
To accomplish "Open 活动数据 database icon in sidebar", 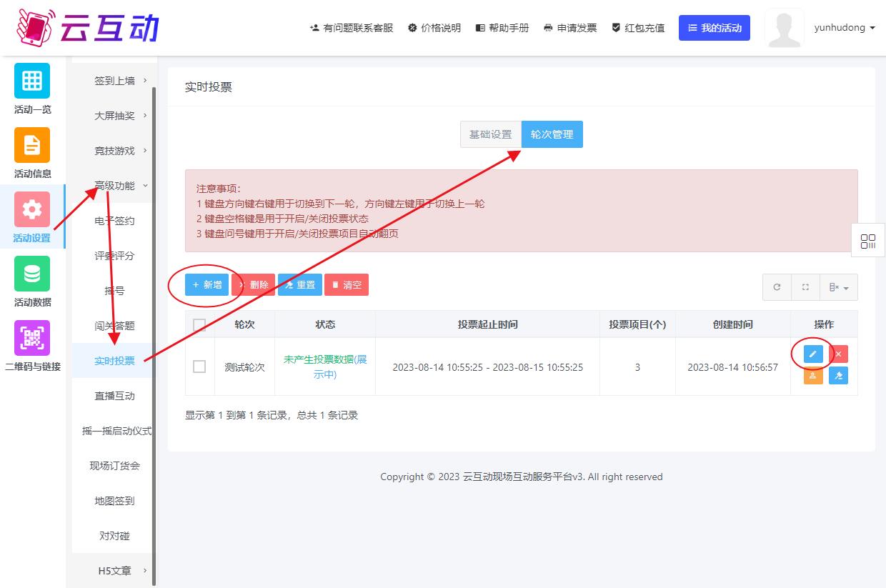I will (32, 274).
